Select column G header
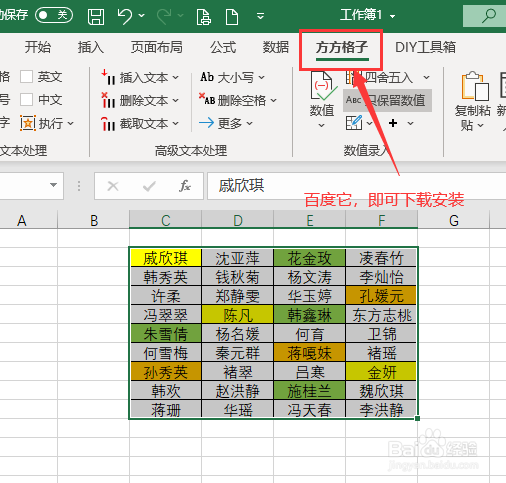The width and height of the screenshot is (506, 483). 454,220
